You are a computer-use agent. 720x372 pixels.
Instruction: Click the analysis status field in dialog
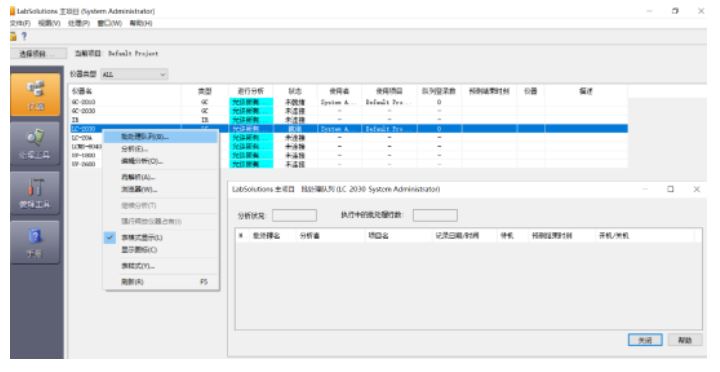(294, 215)
